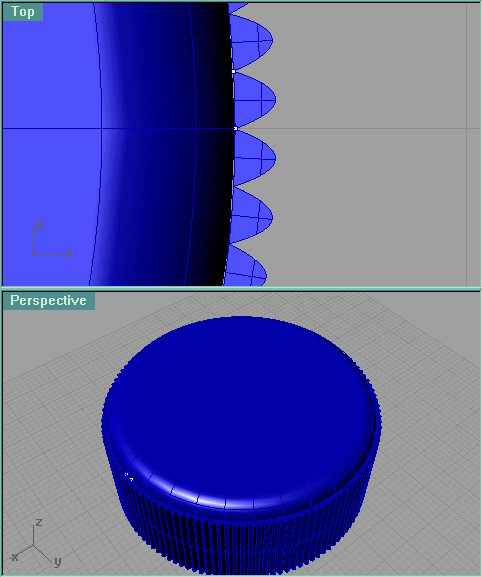Pick the partially cut tooth at Top view's bottom edge

pos(245,266)
